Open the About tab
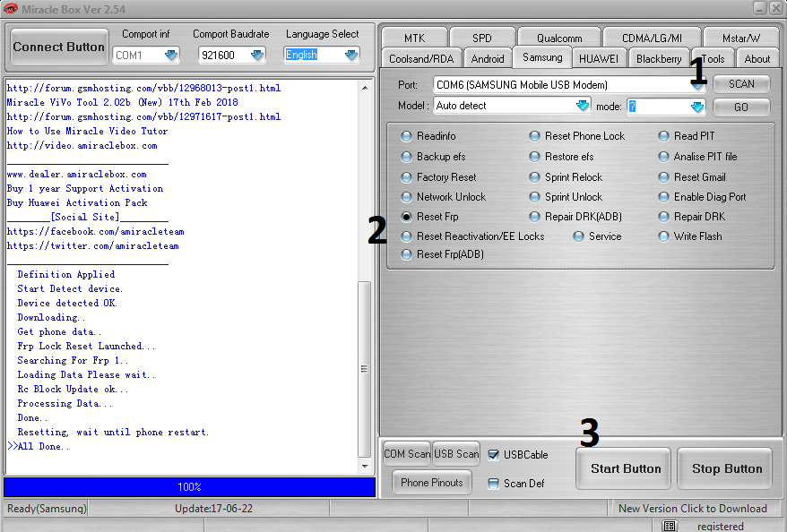This screenshot has width=787, height=532. coord(757,59)
